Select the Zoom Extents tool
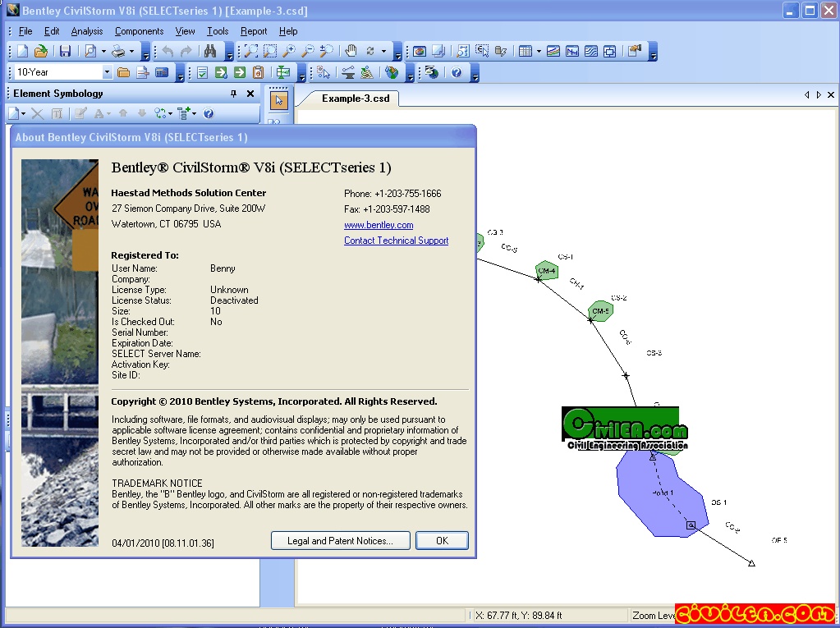 click(250, 52)
